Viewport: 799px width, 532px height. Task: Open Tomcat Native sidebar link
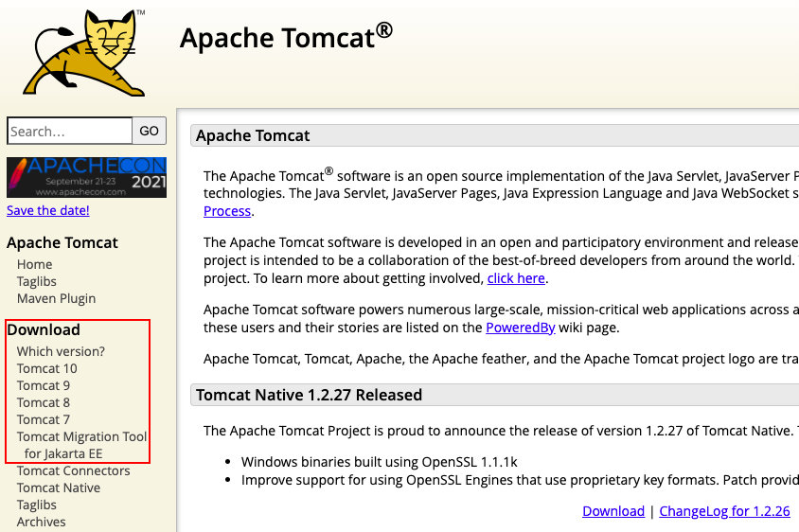coord(59,488)
